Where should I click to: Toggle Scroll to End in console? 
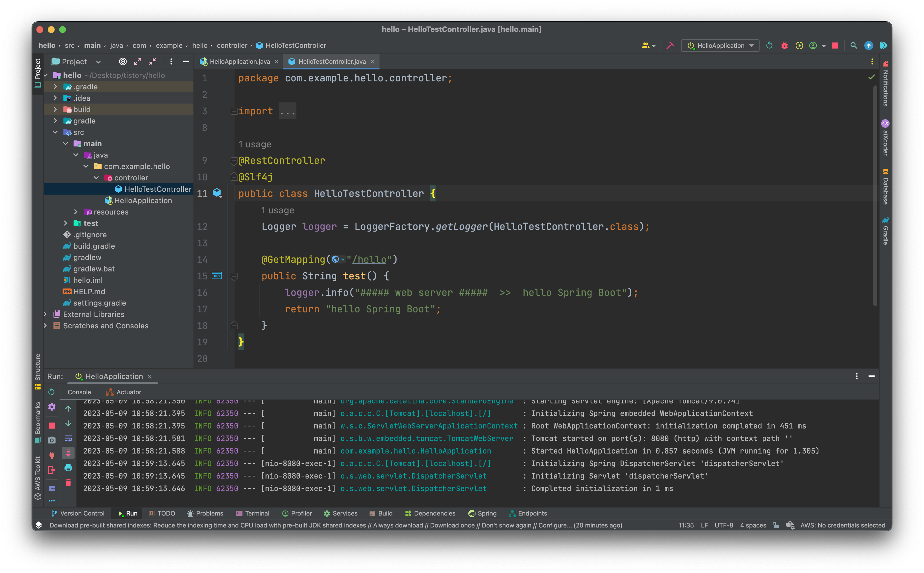pyautogui.click(x=68, y=453)
